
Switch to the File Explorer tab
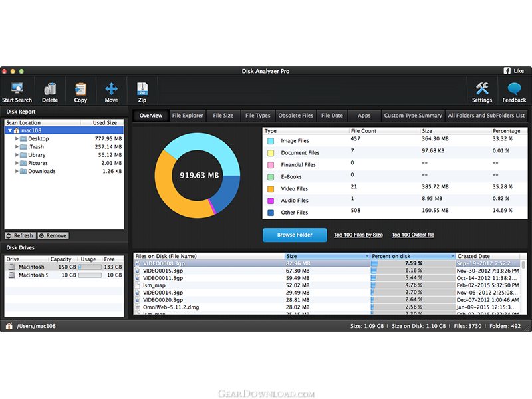(188, 116)
